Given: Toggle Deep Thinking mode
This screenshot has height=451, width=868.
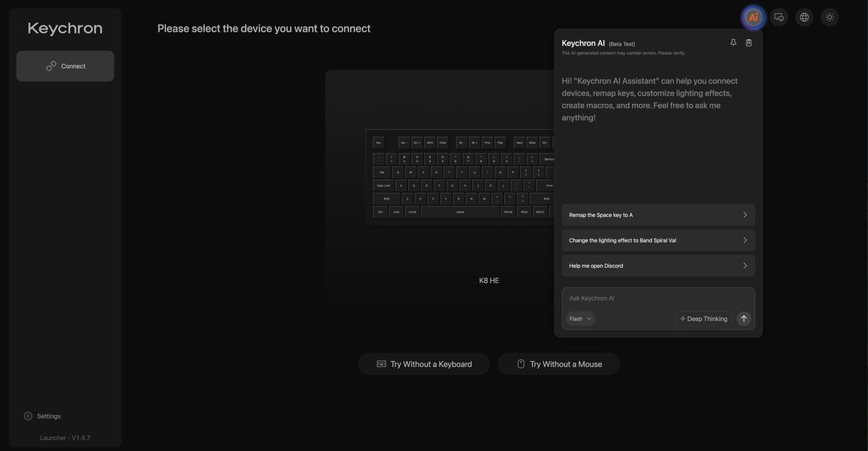Looking at the screenshot, I should [704, 319].
